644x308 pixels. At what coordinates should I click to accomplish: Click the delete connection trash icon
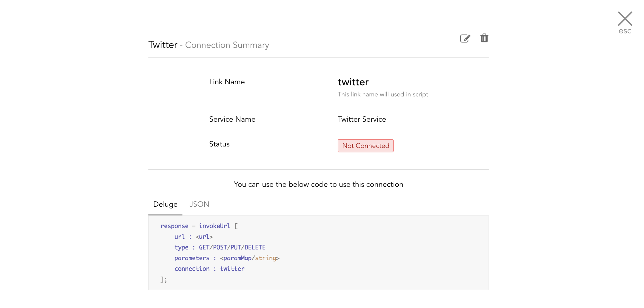point(484,38)
